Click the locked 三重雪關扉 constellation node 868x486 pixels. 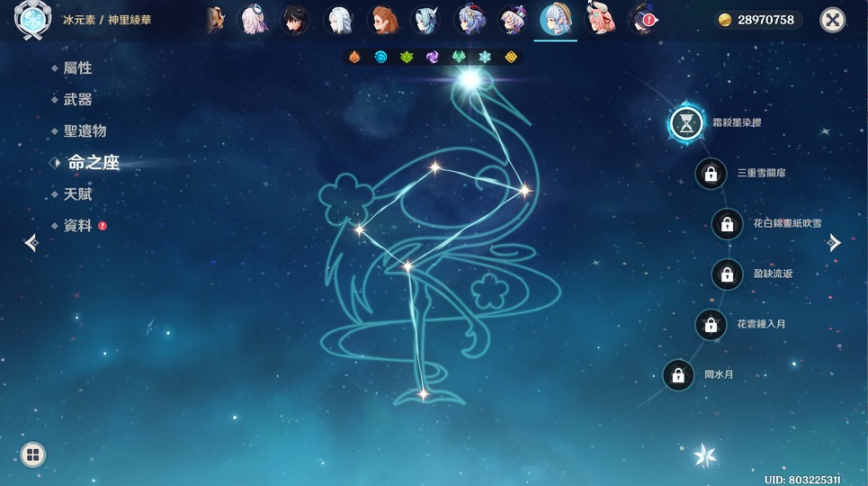click(x=711, y=174)
